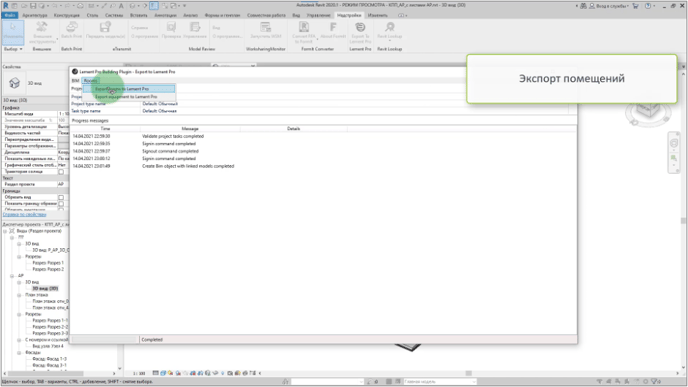The height and width of the screenshot is (387, 688).
Task: Click the Convert RFA to FormIt icon
Action: coord(304,32)
